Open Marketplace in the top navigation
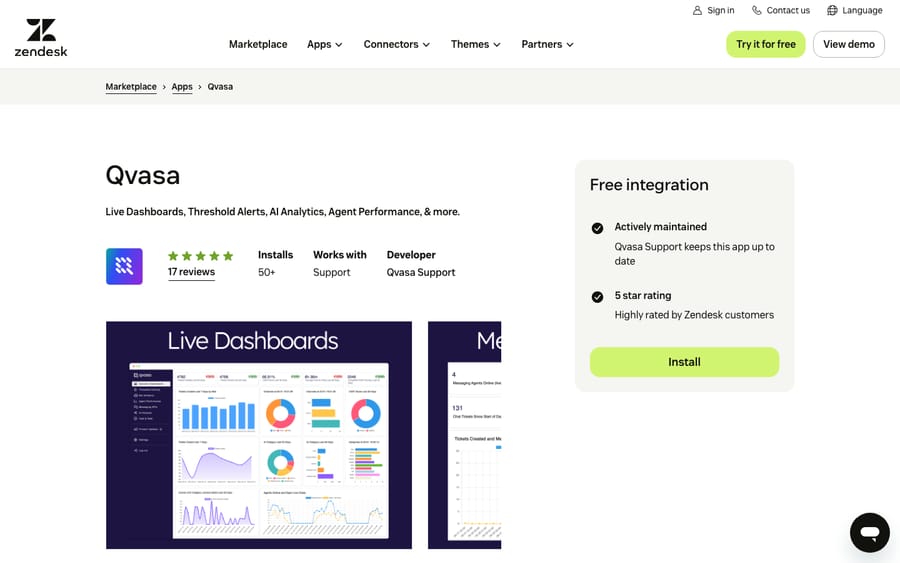This screenshot has height=563, width=900. click(258, 44)
